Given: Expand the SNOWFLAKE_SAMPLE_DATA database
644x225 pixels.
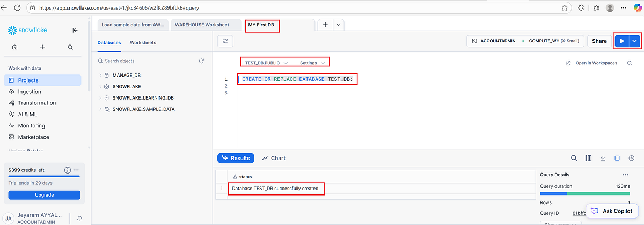Looking at the screenshot, I should [100, 109].
